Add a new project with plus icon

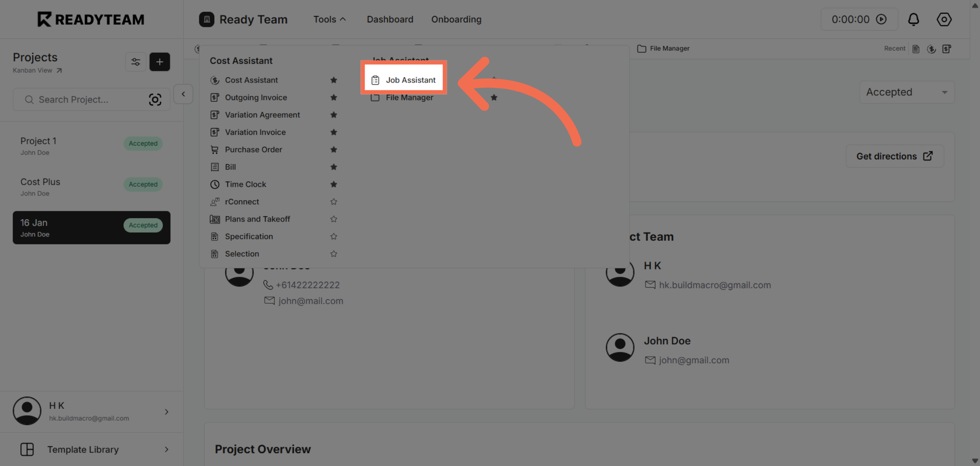160,62
